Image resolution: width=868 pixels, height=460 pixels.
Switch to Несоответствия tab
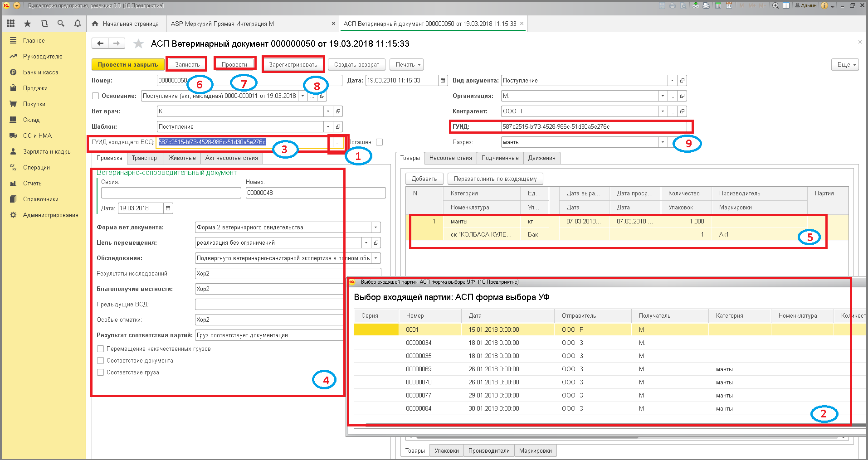450,158
